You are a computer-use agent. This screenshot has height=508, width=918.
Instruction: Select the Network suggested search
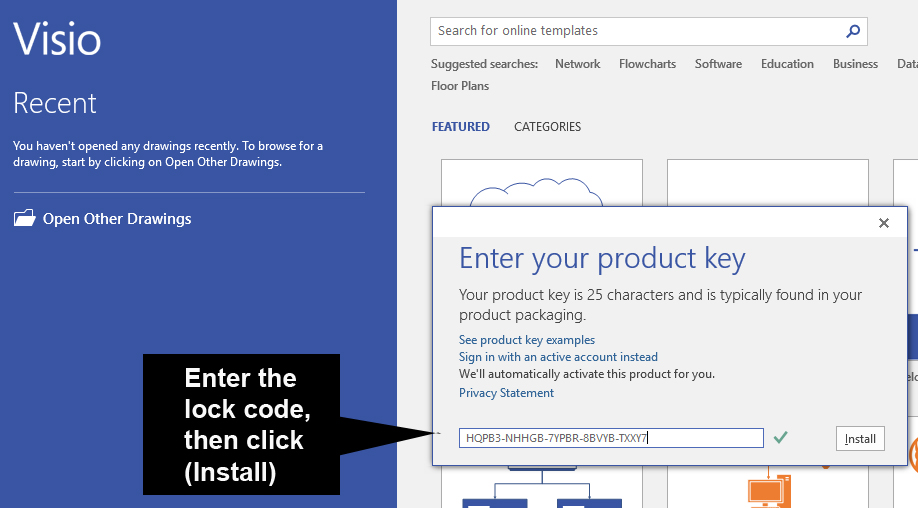pyautogui.click(x=577, y=64)
